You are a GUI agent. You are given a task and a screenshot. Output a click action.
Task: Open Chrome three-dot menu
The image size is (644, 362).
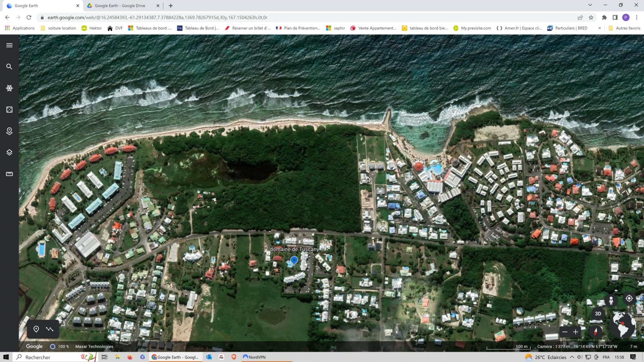point(636,17)
